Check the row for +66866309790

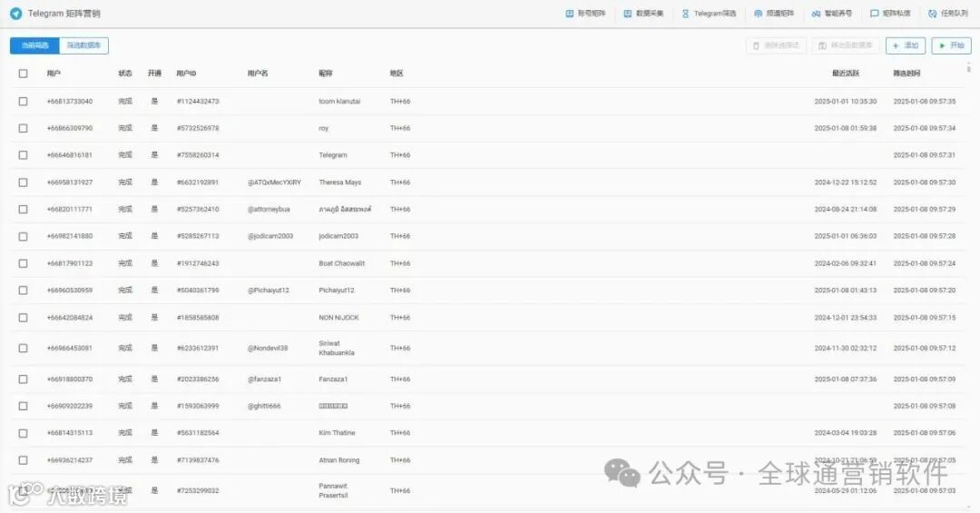tap(23, 128)
